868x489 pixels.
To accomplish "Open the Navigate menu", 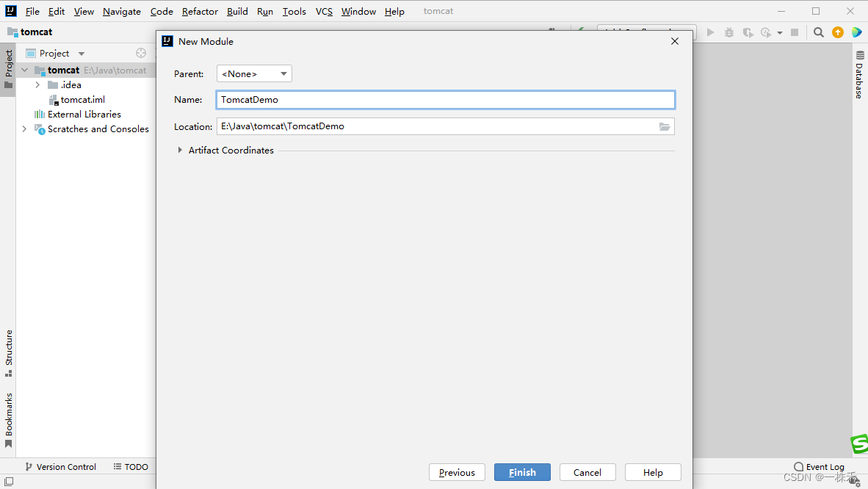I will point(122,11).
